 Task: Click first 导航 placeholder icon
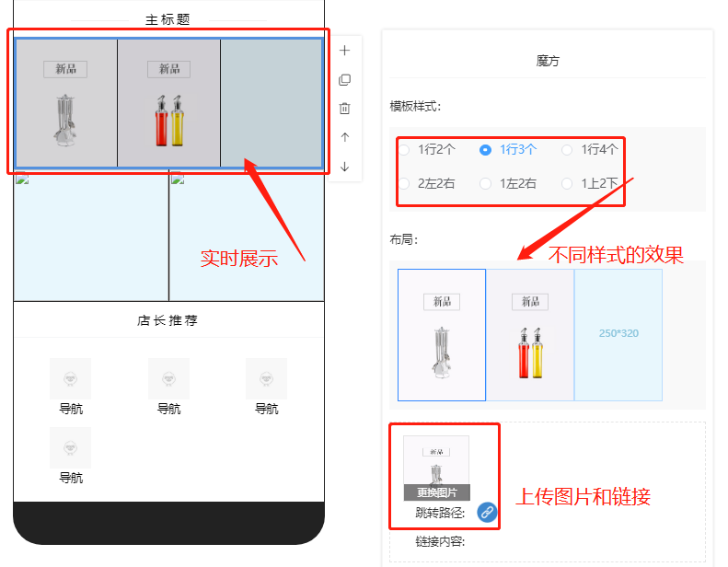[x=71, y=378]
